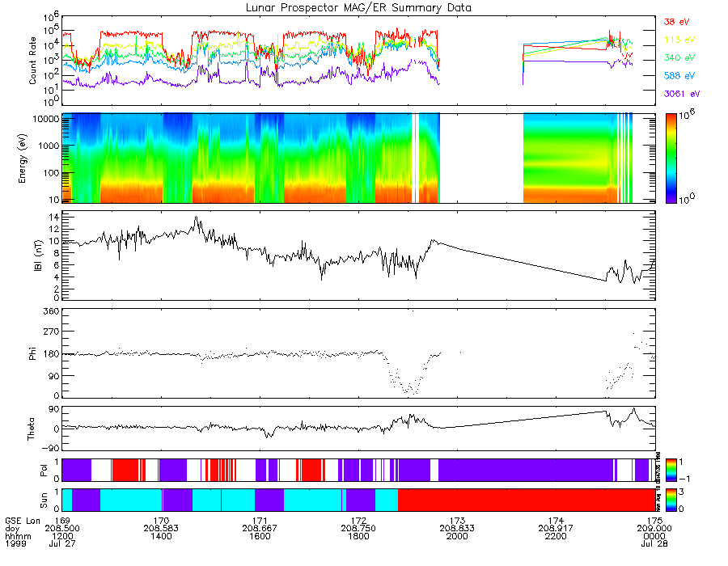Click the '208.750' day-of-year label
The width and height of the screenshot is (728, 566).
pos(358,529)
